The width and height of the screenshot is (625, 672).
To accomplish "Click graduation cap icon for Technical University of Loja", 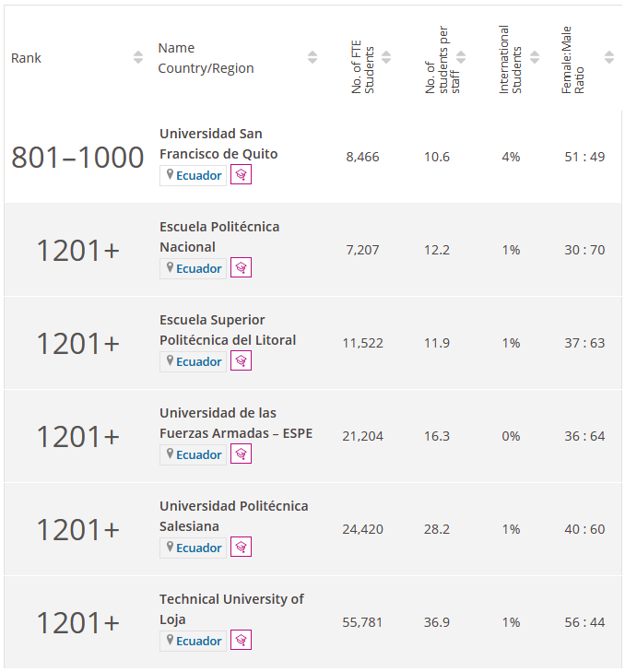I will coord(241,641).
